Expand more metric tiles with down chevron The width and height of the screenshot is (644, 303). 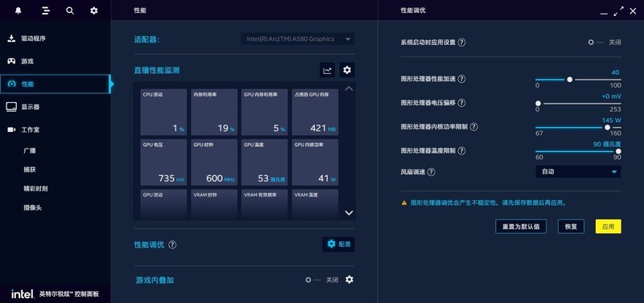point(349,213)
